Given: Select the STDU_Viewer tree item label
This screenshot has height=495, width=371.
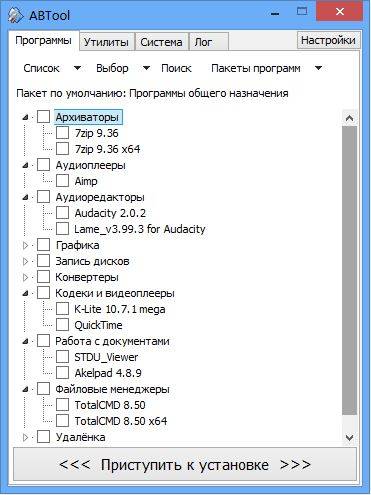Looking at the screenshot, I should pos(106,357).
